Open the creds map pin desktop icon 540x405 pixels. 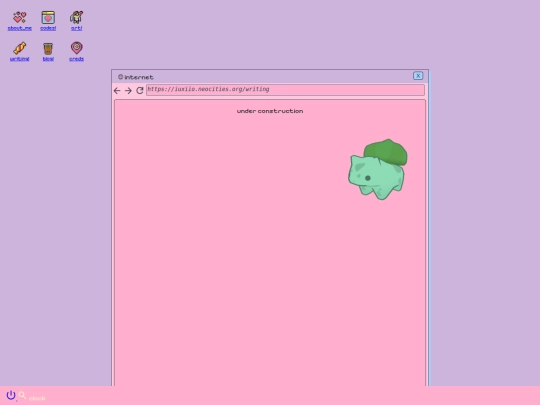click(76, 48)
